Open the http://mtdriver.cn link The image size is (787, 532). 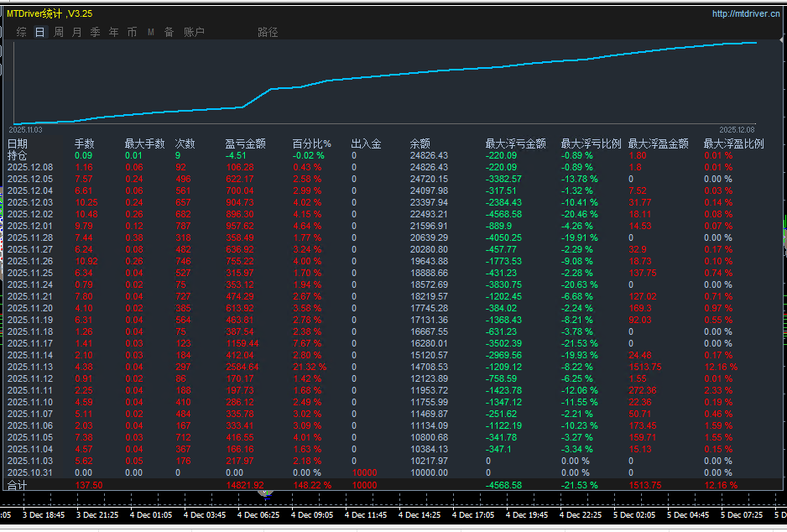tap(745, 13)
